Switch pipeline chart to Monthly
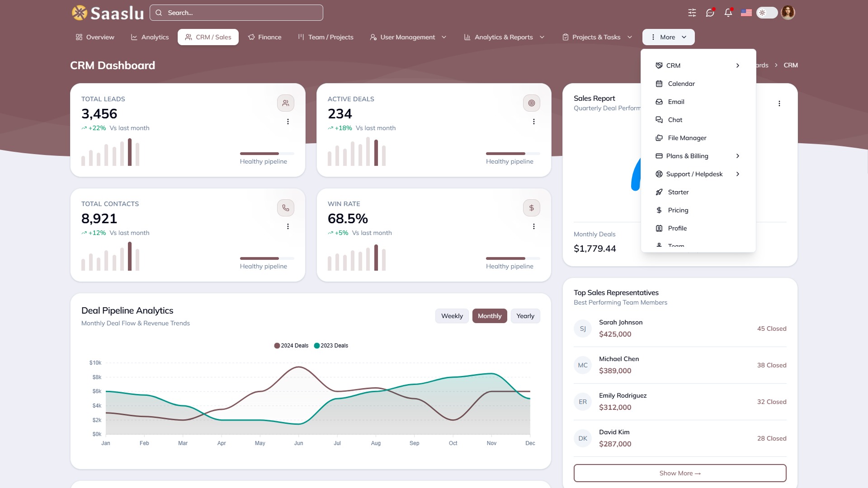This screenshot has height=488, width=868. click(x=490, y=316)
